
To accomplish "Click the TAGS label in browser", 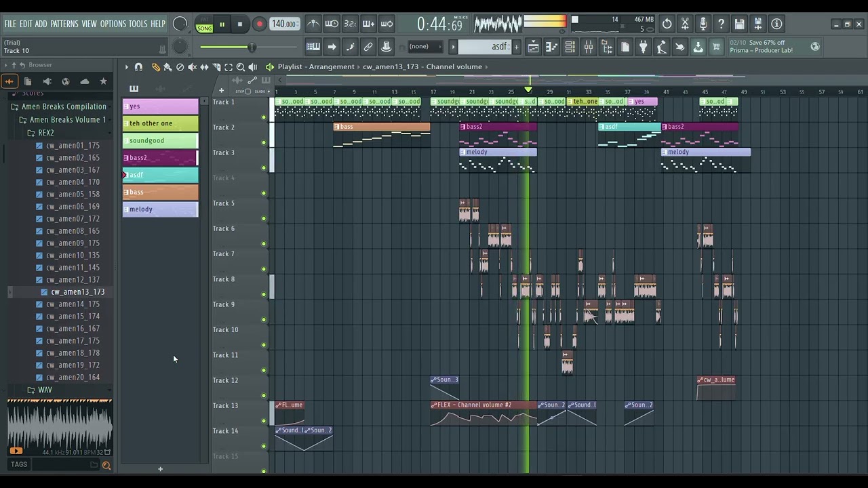I will coord(19,465).
